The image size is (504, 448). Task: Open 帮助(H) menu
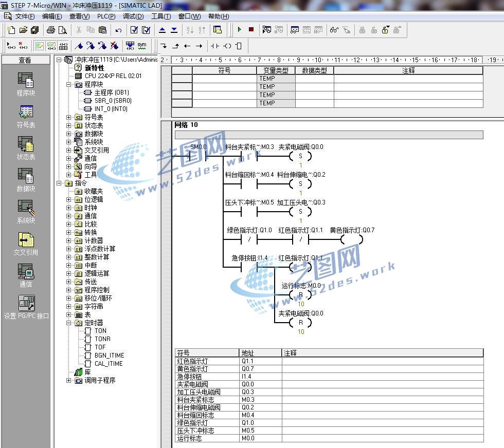[219, 16]
